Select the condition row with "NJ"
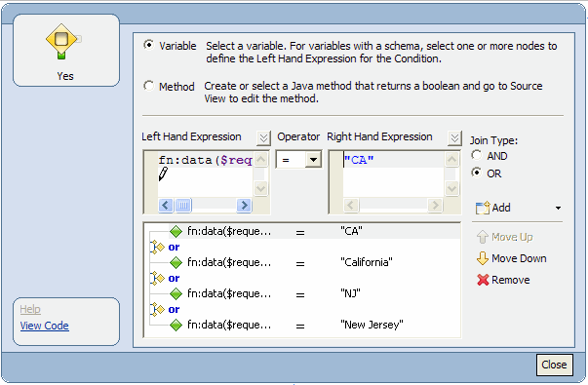The width and height of the screenshot is (588, 385). pyautogui.click(x=314, y=293)
